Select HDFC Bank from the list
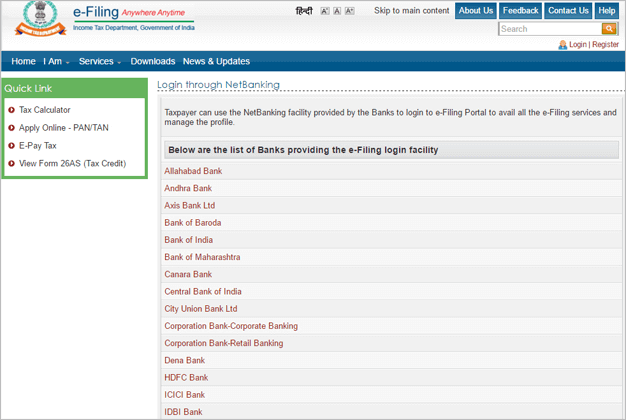 tap(186, 377)
